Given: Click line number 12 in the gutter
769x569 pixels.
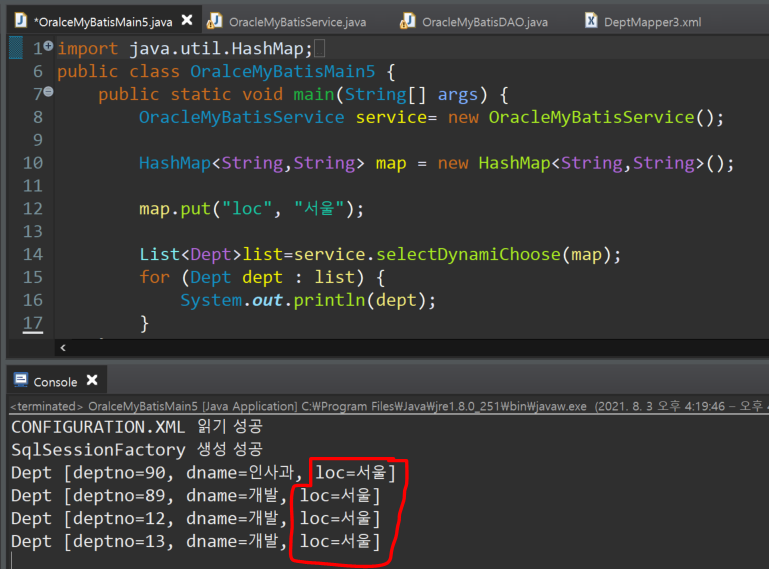Looking at the screenshot, I should [x=33, y=209].
